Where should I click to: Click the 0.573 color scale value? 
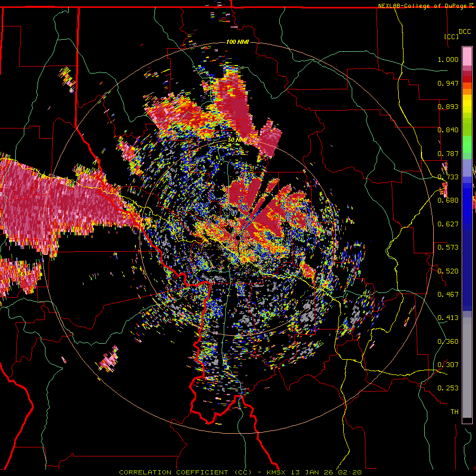pyautogui.click(x=448, y=248)
